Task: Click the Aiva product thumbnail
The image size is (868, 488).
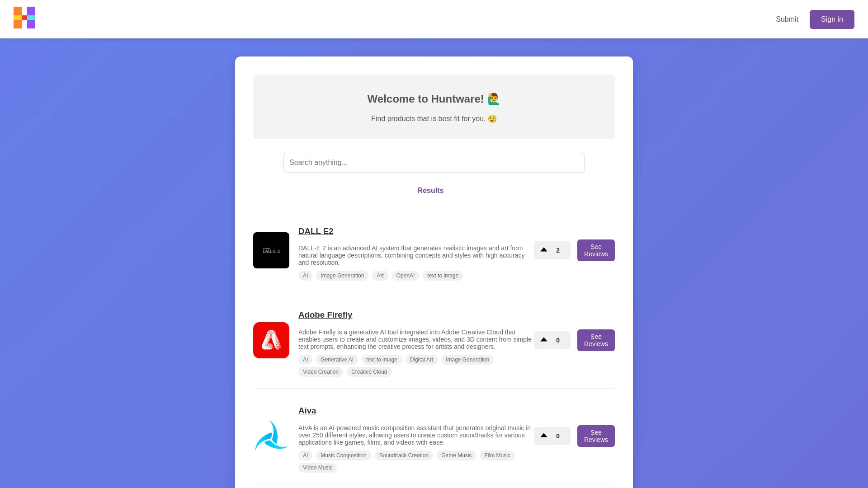Action: [271, 436]
